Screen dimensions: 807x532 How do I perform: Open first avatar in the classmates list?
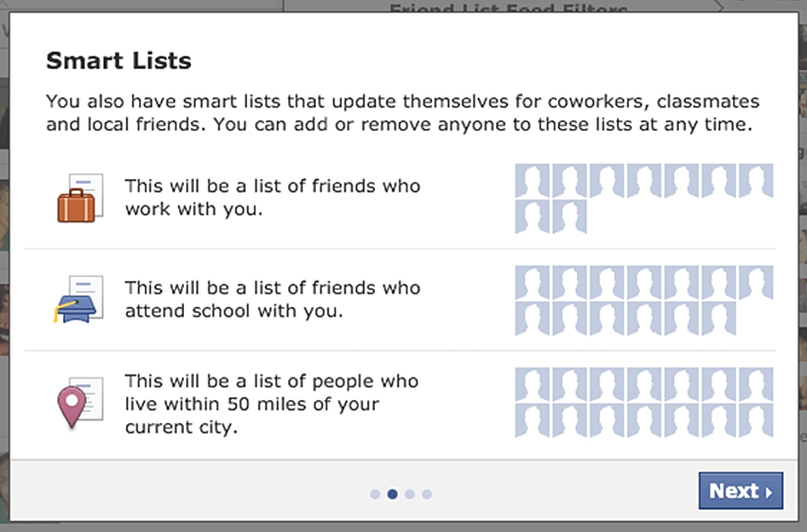(x=532, y=283)
